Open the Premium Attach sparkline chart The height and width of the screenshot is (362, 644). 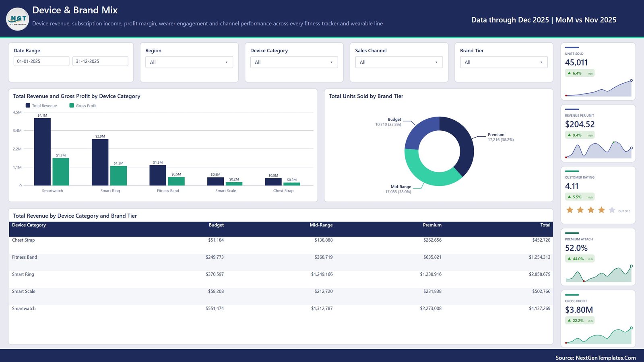599,274
